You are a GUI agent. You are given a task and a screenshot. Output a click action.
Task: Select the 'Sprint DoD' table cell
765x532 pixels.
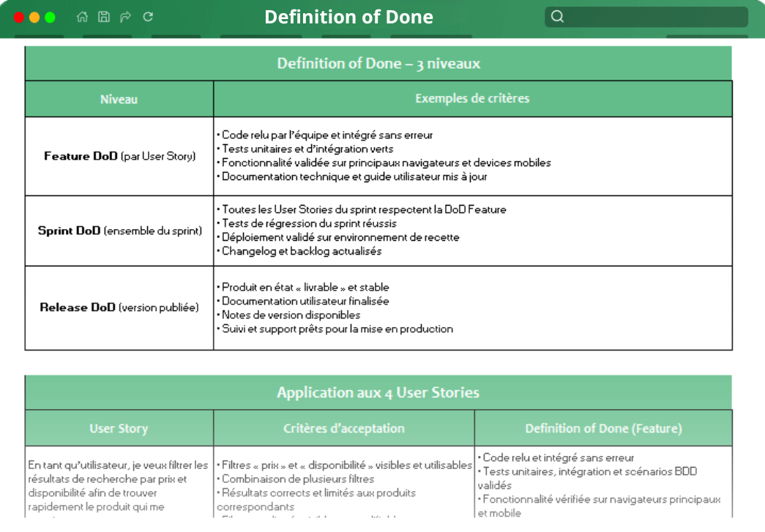pyautogui.click(x=119, y=231)
